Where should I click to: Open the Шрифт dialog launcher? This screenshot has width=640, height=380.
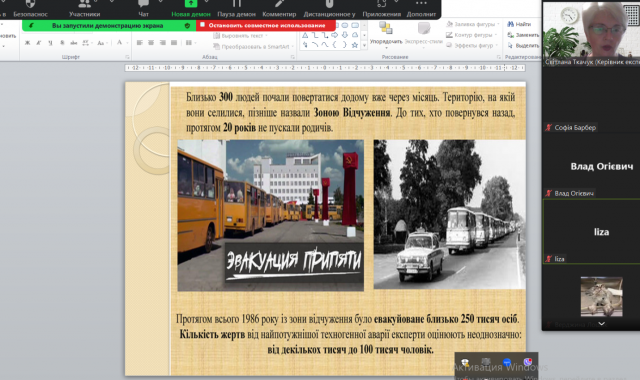tap(127, 57)
